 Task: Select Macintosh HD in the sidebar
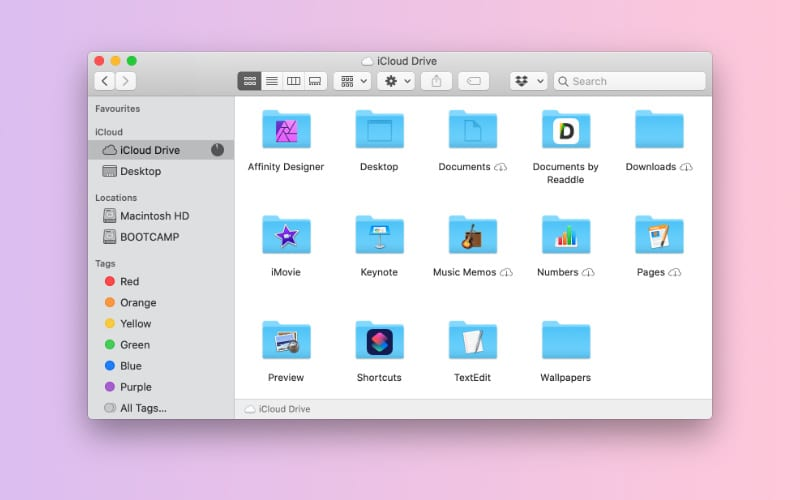153,216
